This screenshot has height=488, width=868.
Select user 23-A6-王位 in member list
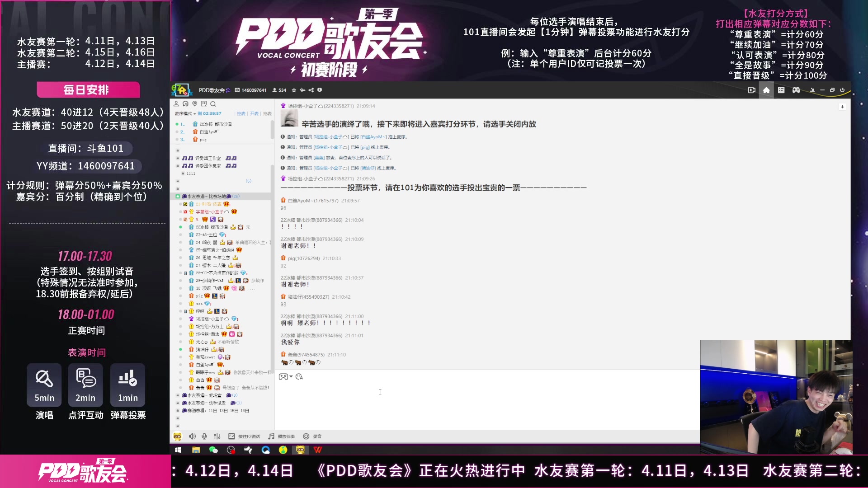(x=208, y=235)
